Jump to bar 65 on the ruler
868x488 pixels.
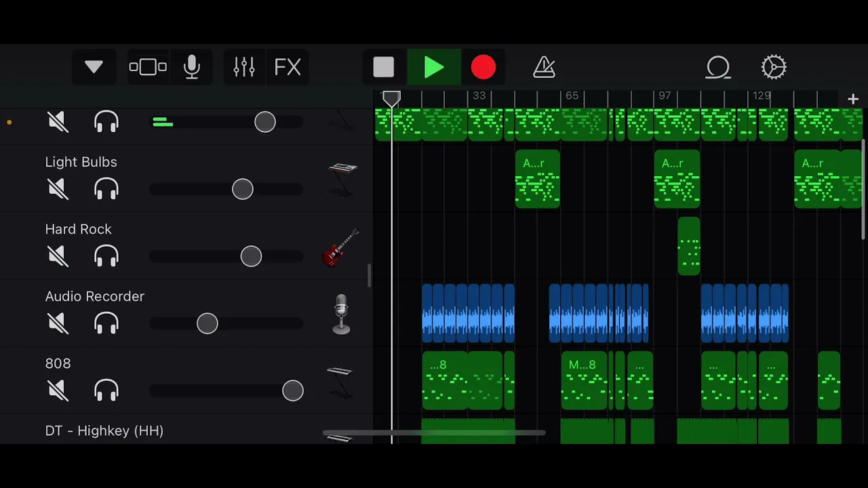click(572, 96)
